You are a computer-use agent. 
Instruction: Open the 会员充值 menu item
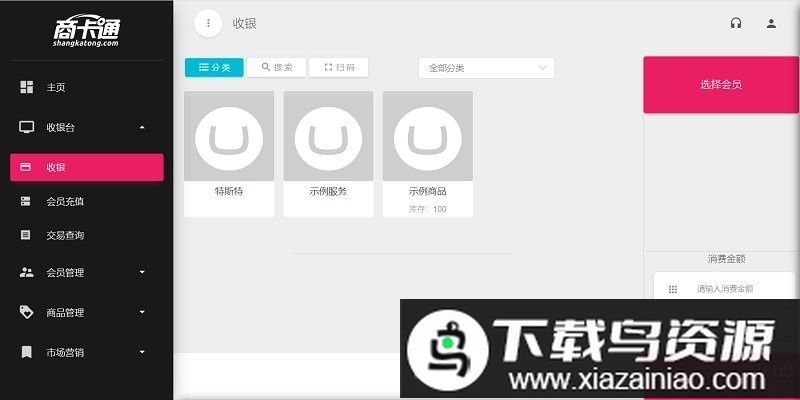[x=87, y=202]
